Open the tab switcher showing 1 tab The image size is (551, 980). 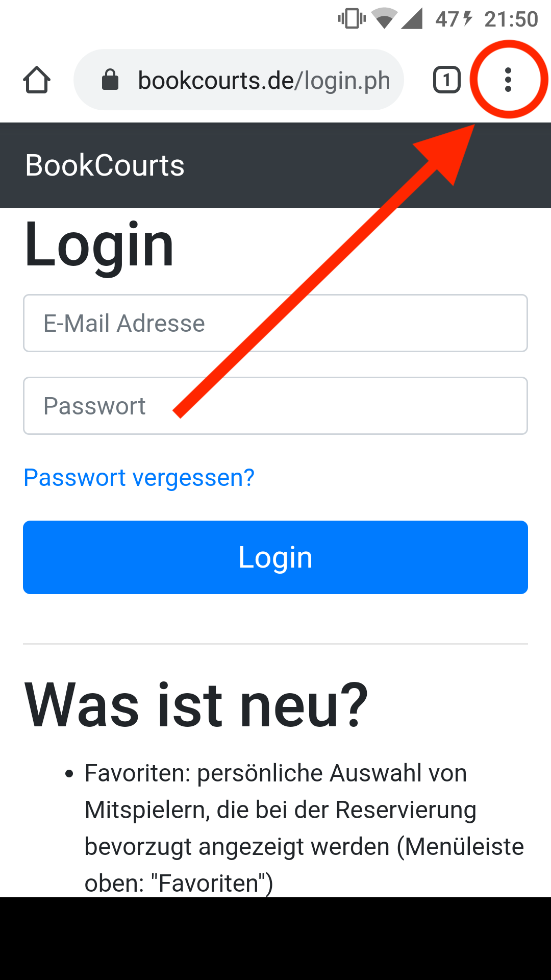click(x=446, y=80)
